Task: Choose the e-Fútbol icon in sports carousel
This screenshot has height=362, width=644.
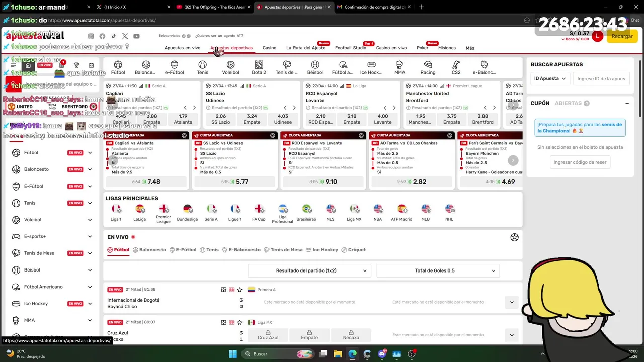Action: point(174,67)
